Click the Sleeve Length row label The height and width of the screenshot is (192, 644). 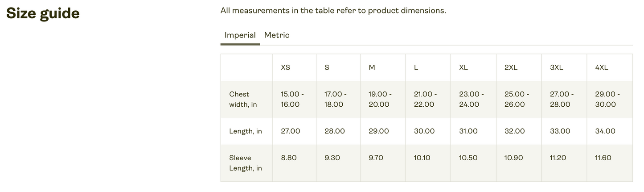246,163
